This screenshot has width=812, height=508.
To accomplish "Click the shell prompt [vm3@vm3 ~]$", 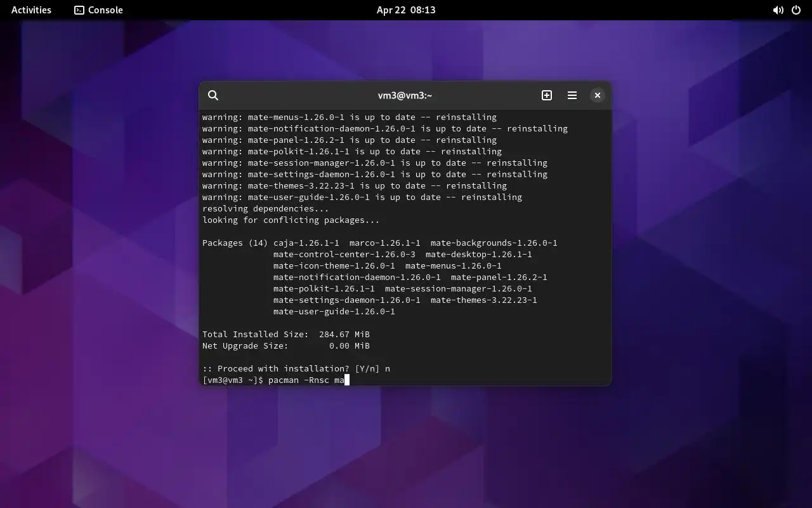I will 233,380.
